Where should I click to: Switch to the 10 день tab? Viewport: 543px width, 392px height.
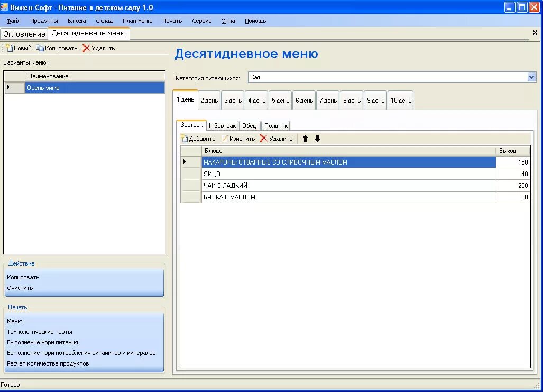coord(401,101)
